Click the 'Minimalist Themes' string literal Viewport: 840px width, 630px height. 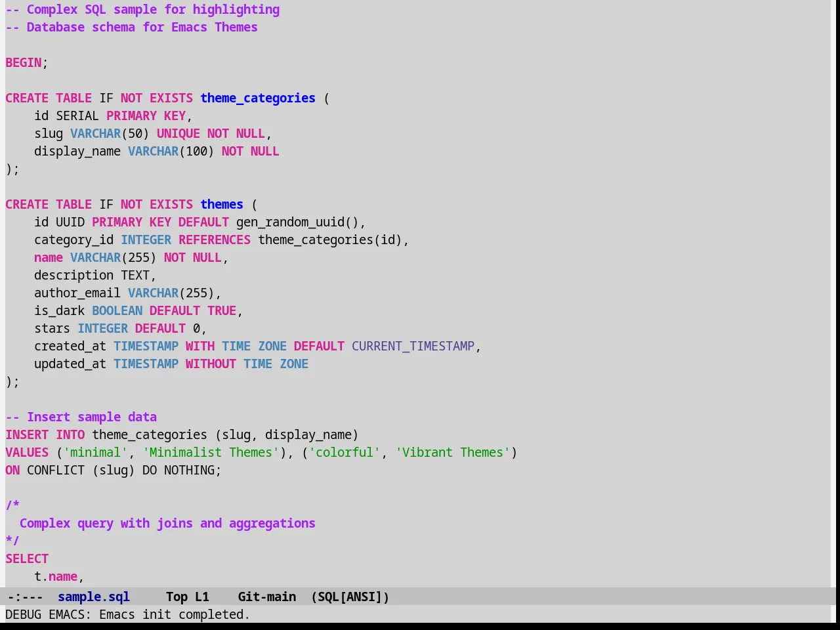pyautogui.click(x=211, y=452)
